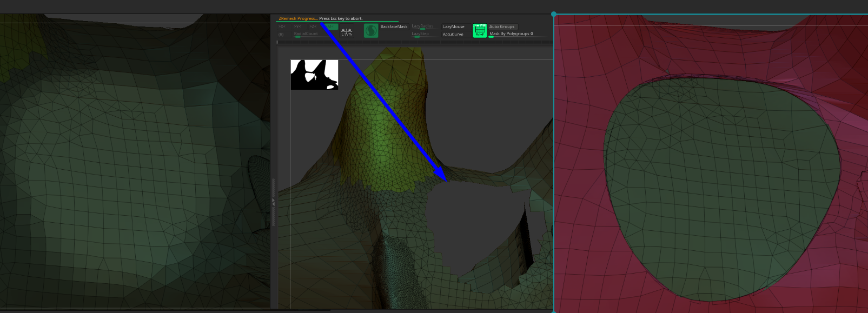Toggle Y axis symmetry button
Screen dimensions: 868x313
(297, 26)
